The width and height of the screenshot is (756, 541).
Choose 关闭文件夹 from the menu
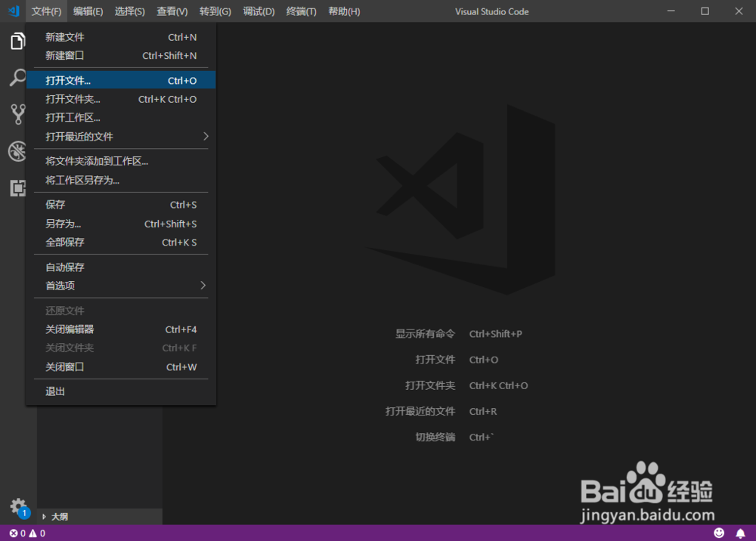tap(121, 348)
